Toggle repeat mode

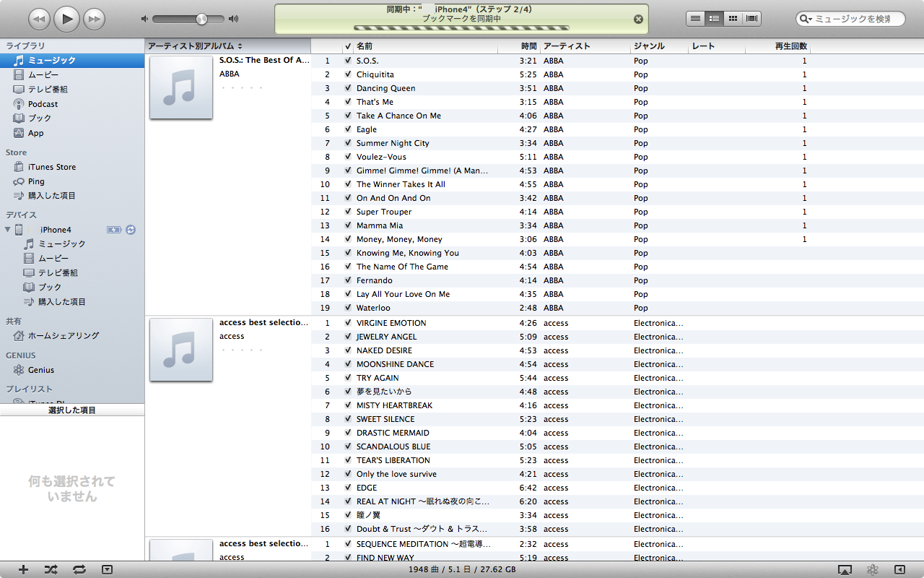79,569
